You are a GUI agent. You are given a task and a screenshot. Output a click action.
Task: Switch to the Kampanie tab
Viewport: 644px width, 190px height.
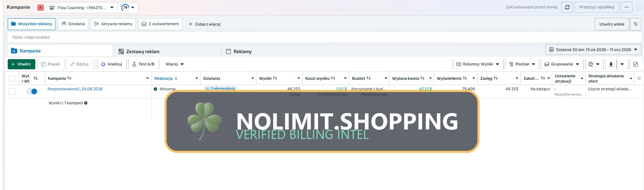[60, 51]
